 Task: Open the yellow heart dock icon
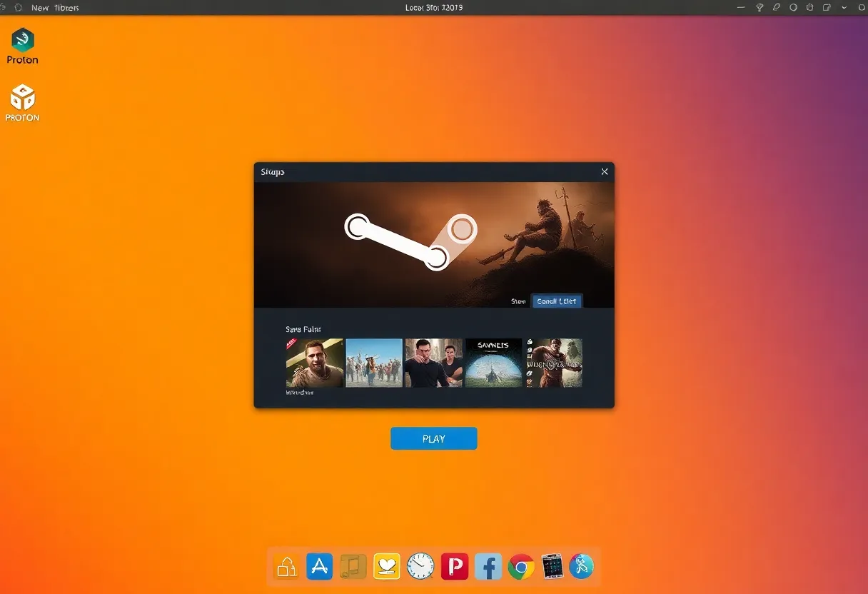[x=387, y=567]
